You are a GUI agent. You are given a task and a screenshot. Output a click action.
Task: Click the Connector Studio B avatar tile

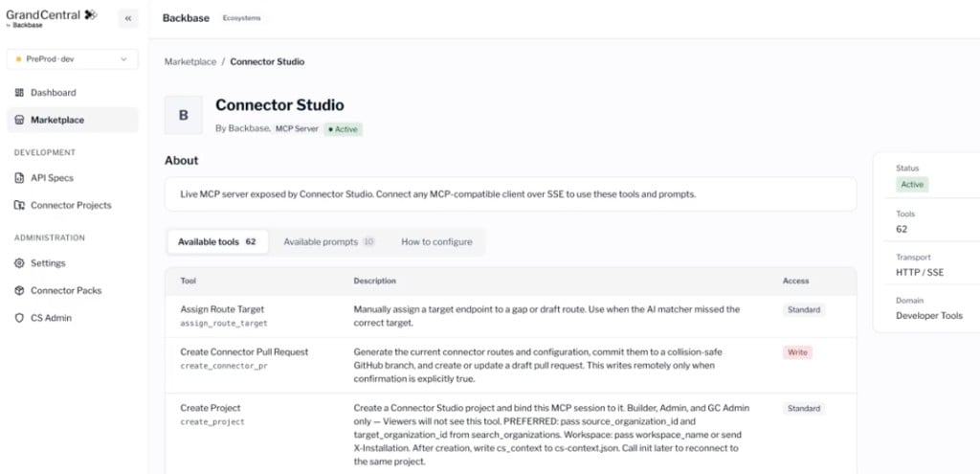(184, 115)
